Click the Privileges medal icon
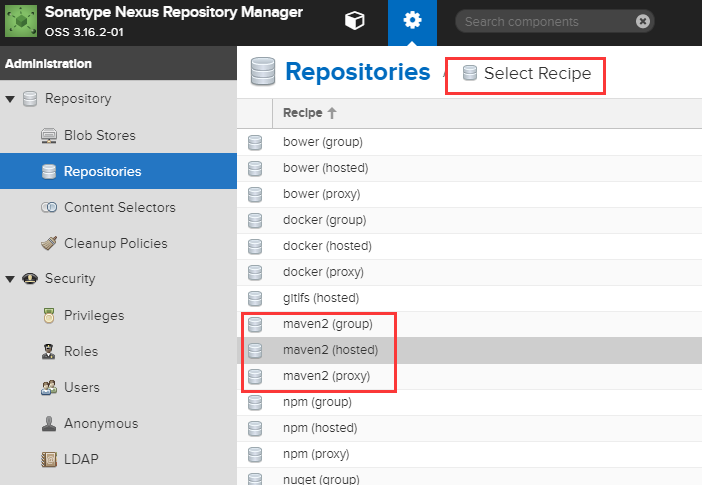Screen dimensions: 702x485 tap(49, 315)
